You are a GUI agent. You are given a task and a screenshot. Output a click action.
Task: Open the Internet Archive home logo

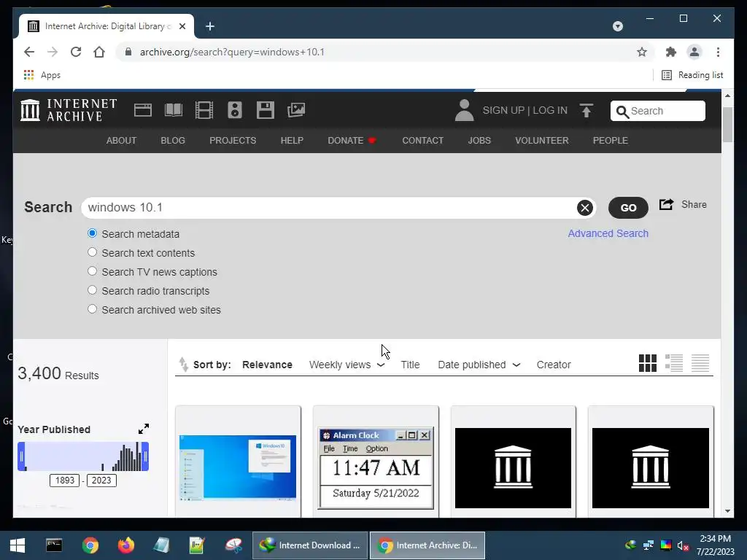click(69, 110)
